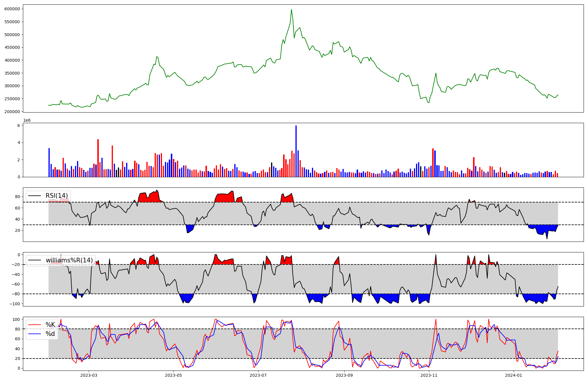Viewport: 588px width, 382px height.
Task: Click the tallest red volume bar near 2023-03
Action: coord(98,158)
